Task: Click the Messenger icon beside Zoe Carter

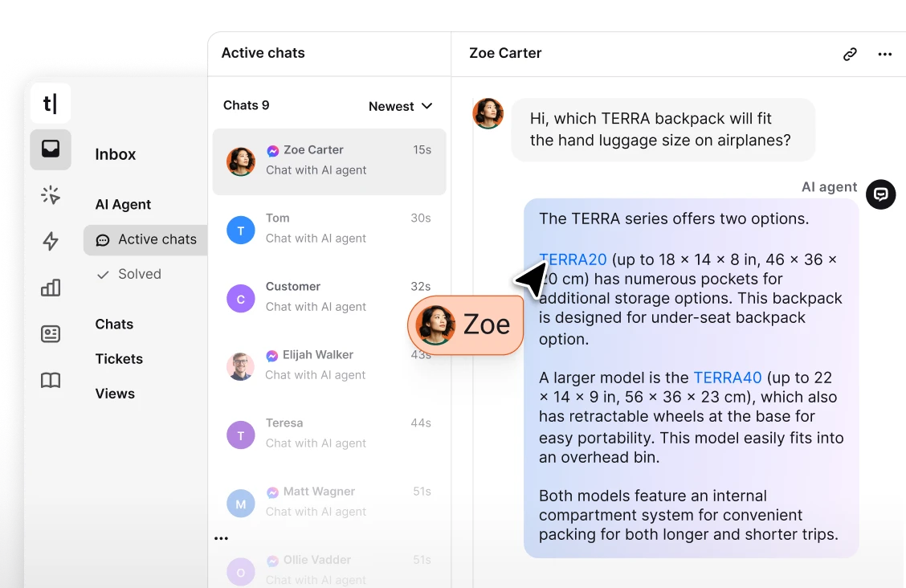Action: coord(272,149)
